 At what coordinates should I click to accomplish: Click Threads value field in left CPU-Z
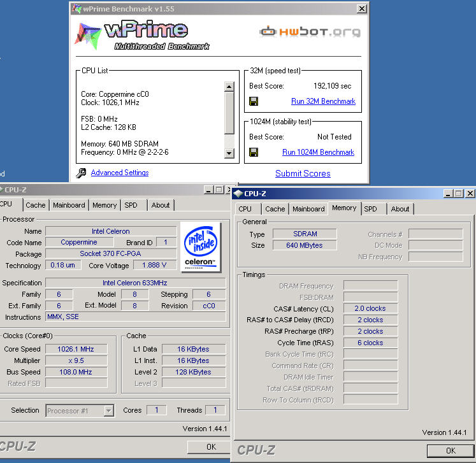[215, 410]
